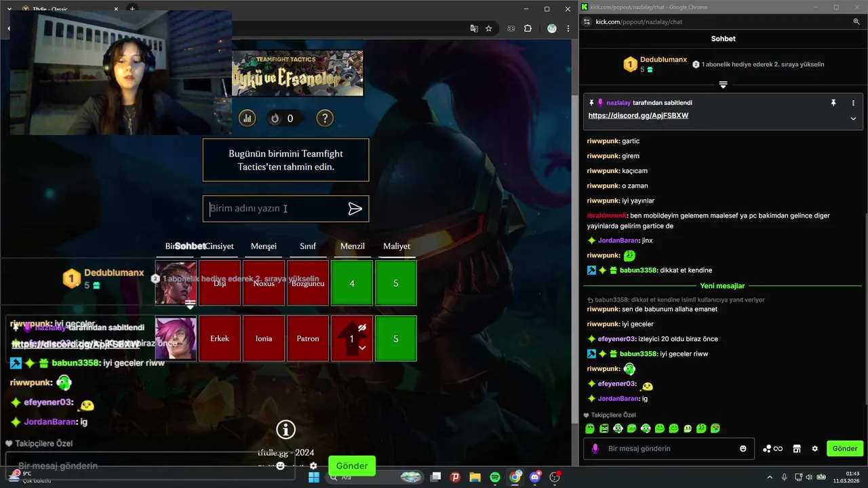
Task: Open the Chrome extensions puzzle icon
Action: [528, 28]
